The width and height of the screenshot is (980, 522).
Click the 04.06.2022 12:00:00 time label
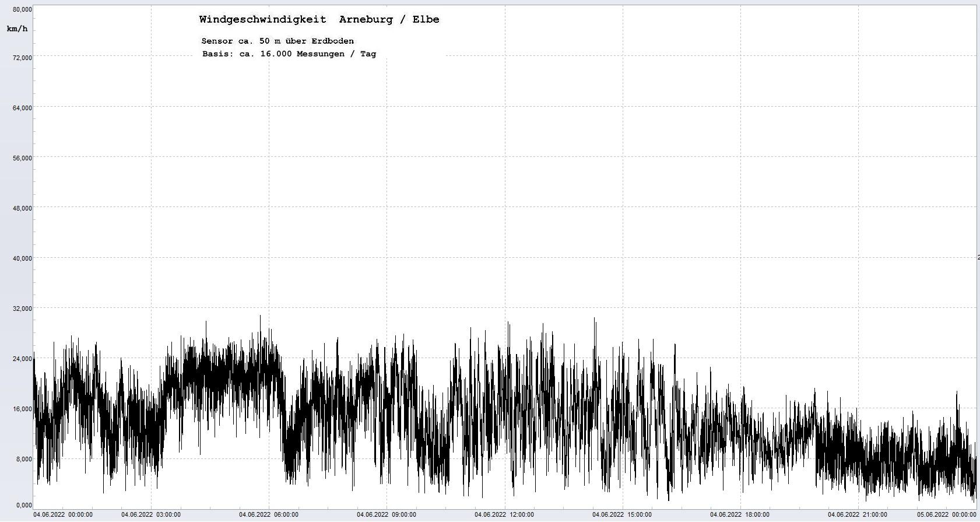click(504, 514)
